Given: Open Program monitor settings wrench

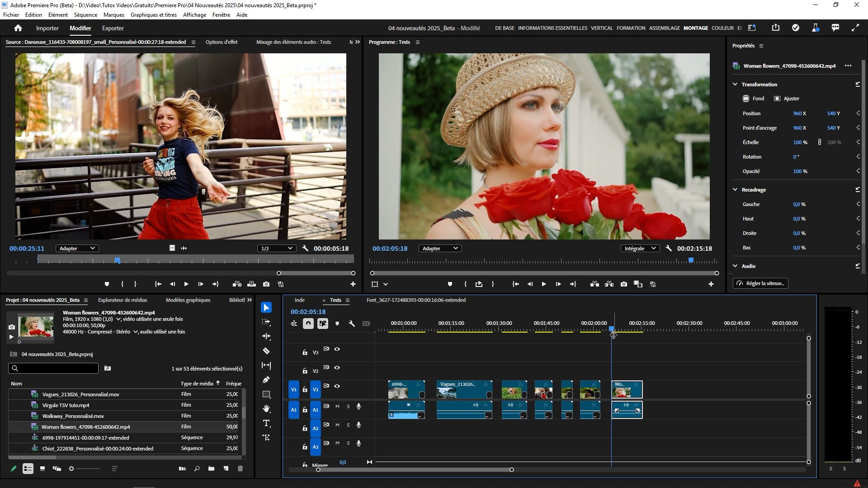Looking at the screenshot, I should pyautogui.click(x=669, y=249).
